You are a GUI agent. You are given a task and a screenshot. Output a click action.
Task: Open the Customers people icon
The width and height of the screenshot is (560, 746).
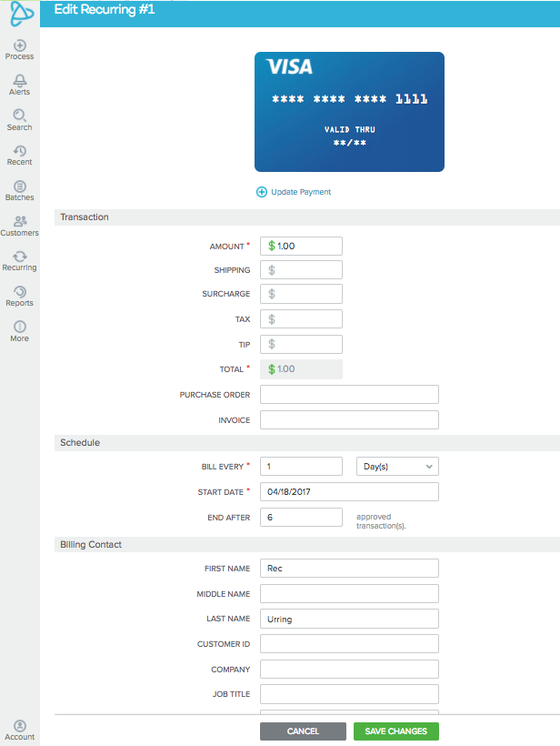point(19,221)
